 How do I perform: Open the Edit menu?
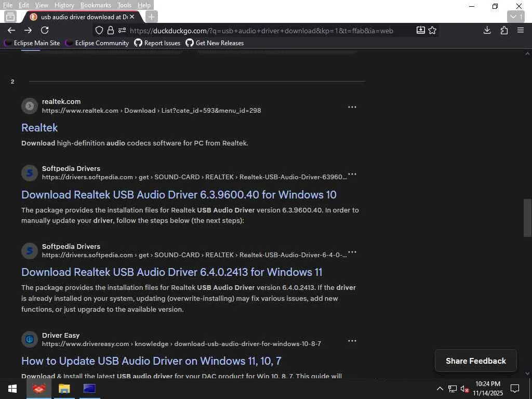(23, 5)
